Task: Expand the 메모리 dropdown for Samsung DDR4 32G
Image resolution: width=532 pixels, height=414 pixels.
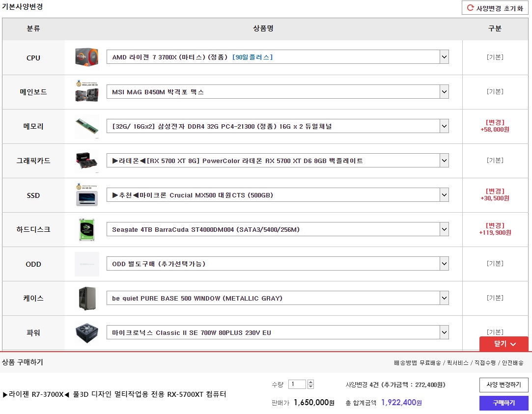Action: [278, 126]
